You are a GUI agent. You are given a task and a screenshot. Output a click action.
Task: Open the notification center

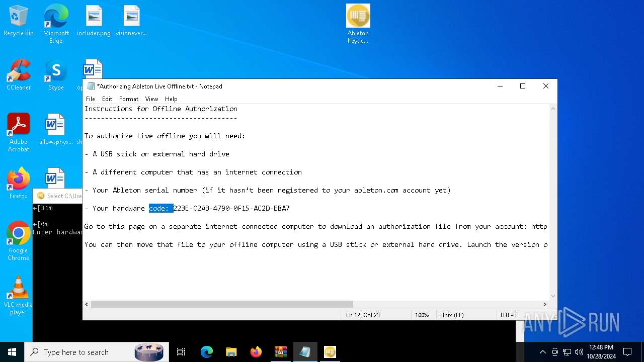tap(627, 352)
